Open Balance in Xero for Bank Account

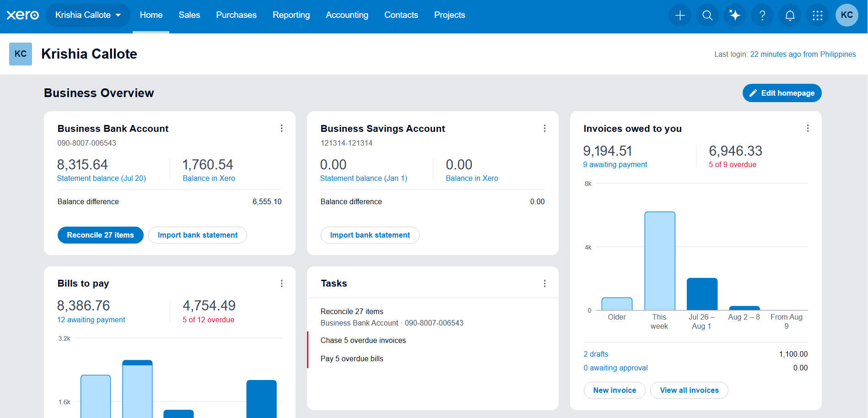(x=209, y=179)
